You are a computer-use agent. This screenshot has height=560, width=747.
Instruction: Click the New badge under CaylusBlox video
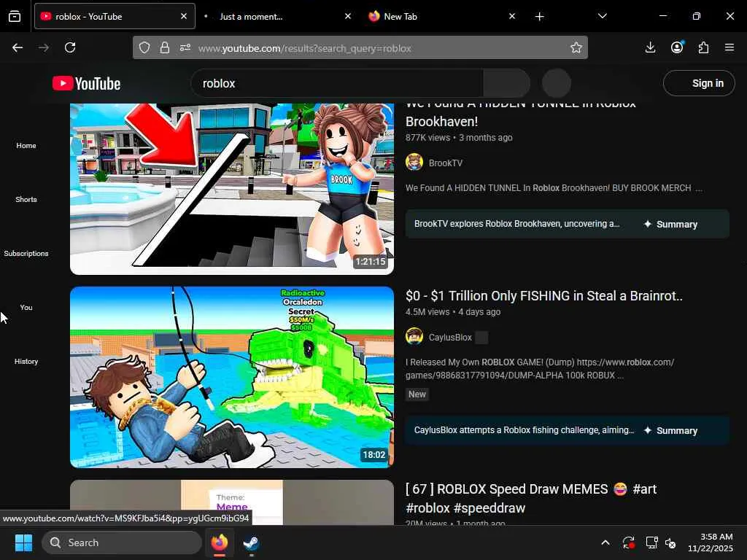tap(417, 394)
